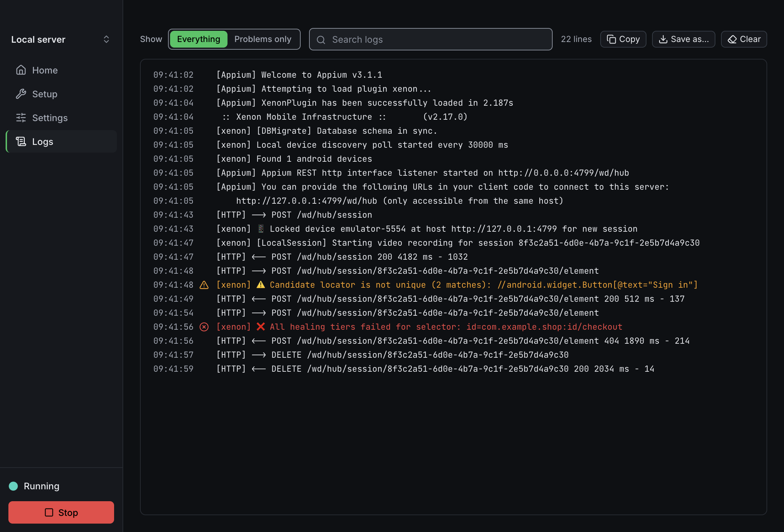Click the Setup wrench icon
784x532 pixels.
click(x=21, y=94)
